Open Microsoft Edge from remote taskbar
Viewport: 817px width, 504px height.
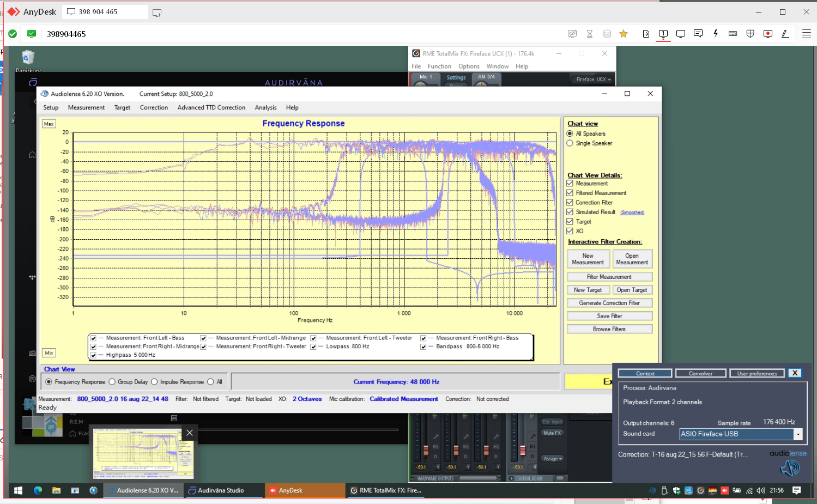point(38,490)
